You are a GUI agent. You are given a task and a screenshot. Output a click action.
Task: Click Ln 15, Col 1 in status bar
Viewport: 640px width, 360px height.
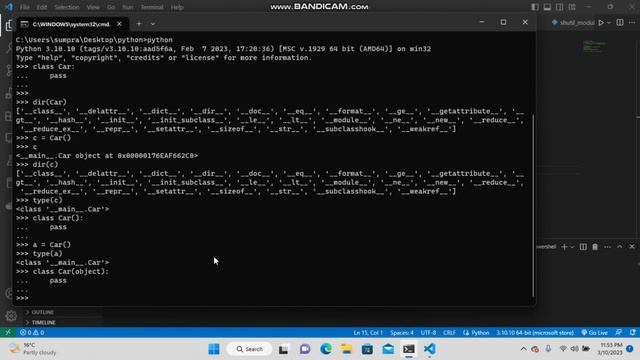pos(368,332)
